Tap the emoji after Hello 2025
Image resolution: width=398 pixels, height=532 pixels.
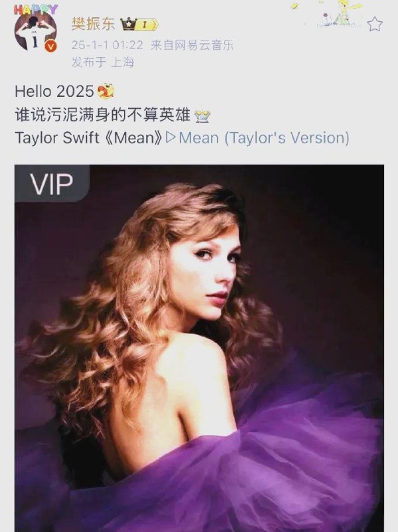(106, 92)
